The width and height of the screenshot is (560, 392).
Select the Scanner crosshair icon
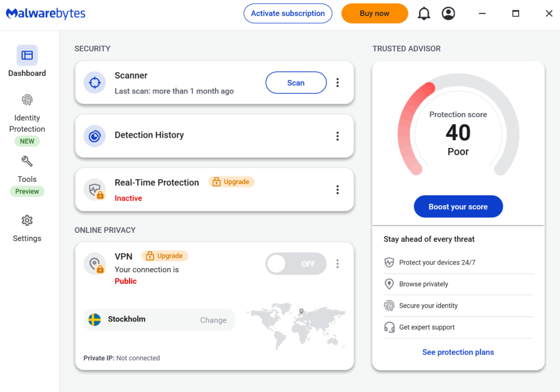click(95, 83)
